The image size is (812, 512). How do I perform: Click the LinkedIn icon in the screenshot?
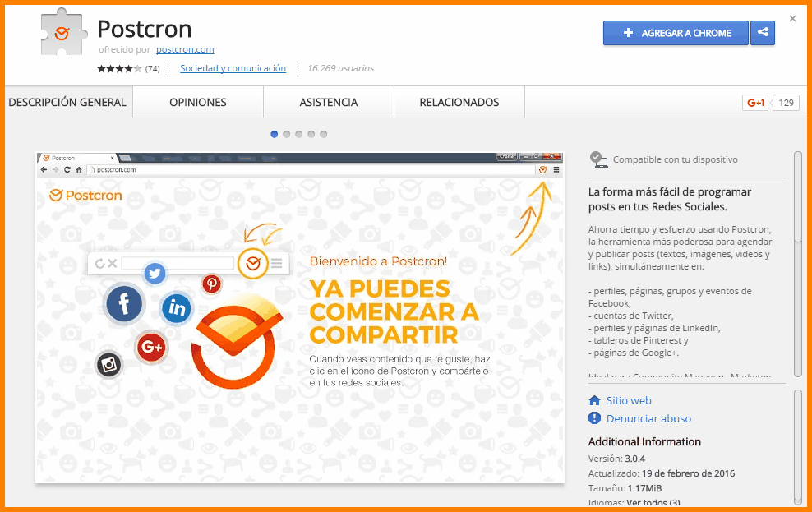click(177, 308)
